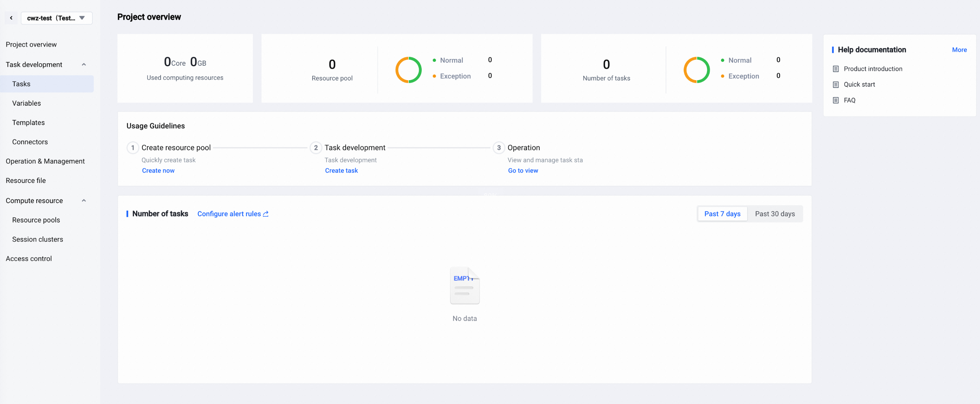Click the back arrow beside project selector
Viewport: 980px width, 404px height.
point(11,18)
